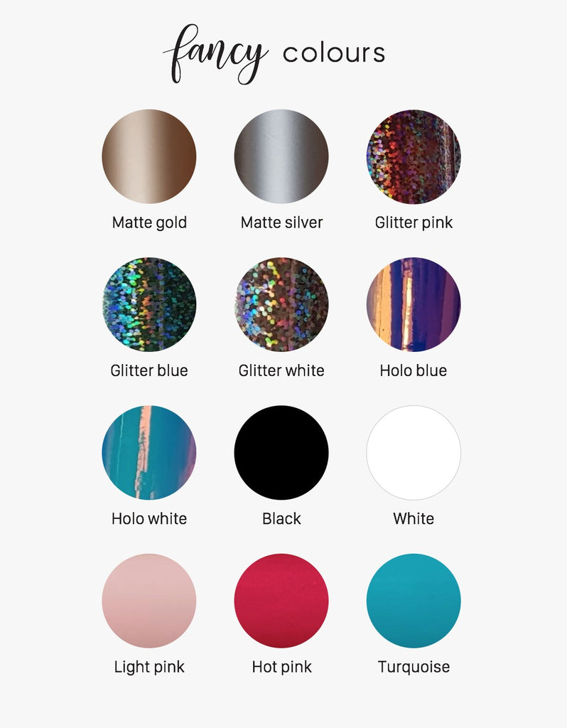Viewport: 567px width, 728px height.
Task: Choose the Light pink swatch
Action: (149, 601)
